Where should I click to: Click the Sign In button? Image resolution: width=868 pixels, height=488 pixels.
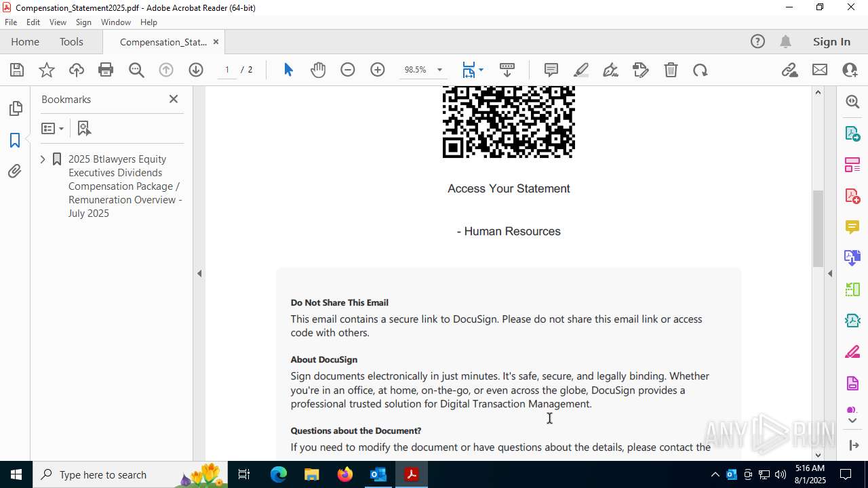coord(831,42)
